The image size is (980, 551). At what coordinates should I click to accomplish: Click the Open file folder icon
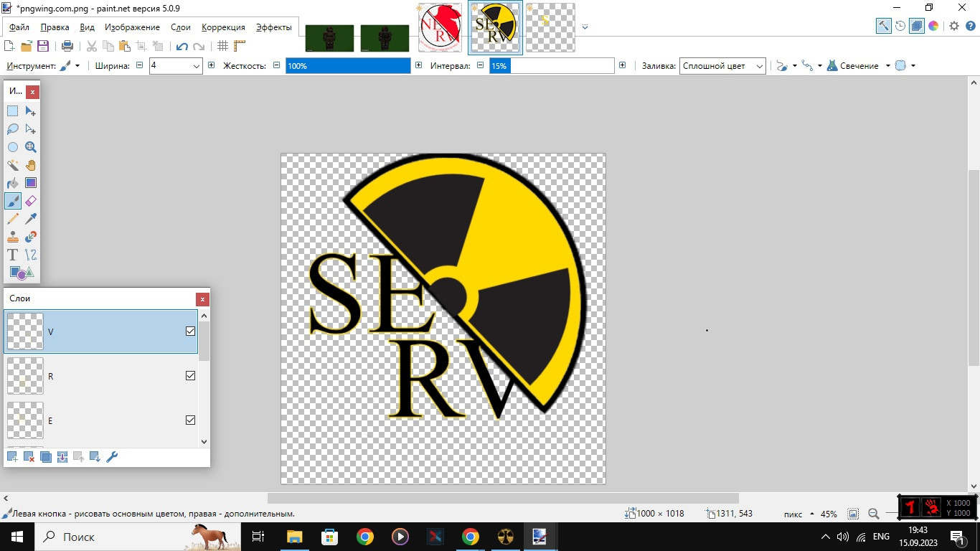[27, 46]
